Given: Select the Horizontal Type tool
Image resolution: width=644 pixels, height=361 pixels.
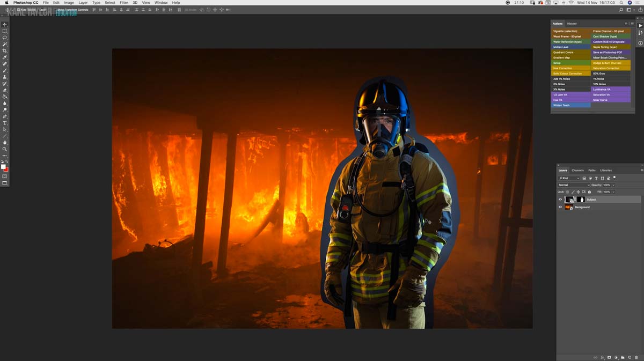Looking at the screenshot, I should [4, 123].
